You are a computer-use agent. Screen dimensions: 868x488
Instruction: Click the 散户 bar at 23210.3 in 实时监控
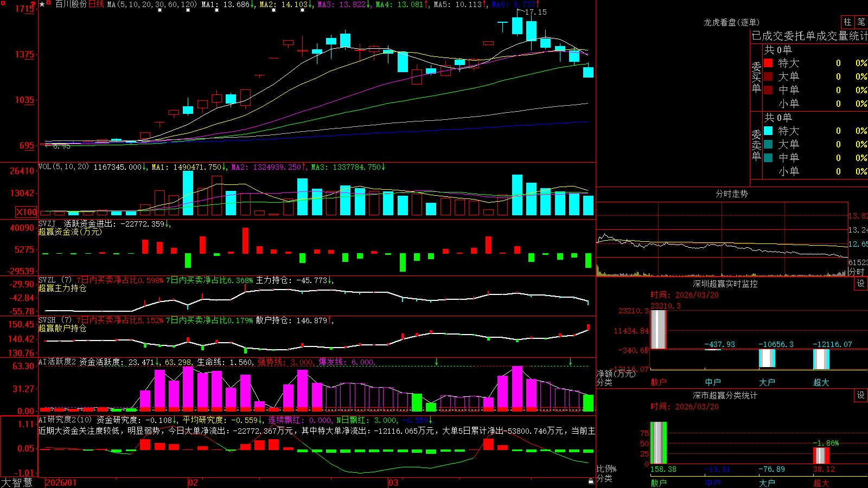point(659,330)
